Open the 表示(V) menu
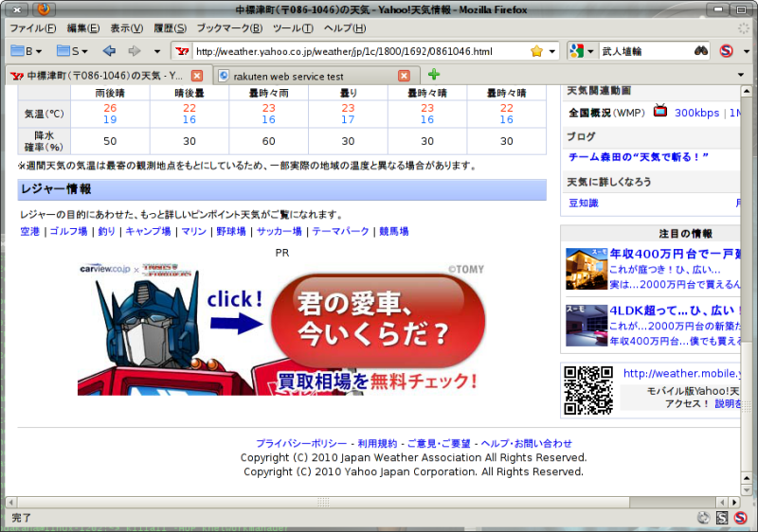 click(127, 28)
